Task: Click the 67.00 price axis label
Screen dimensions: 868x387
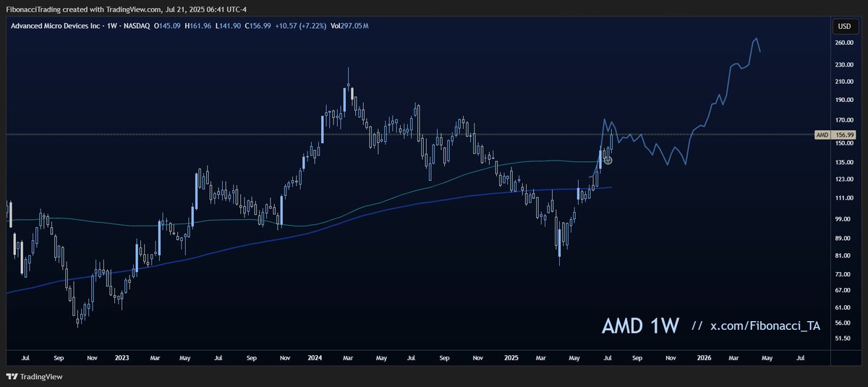Action: (843, 291)
